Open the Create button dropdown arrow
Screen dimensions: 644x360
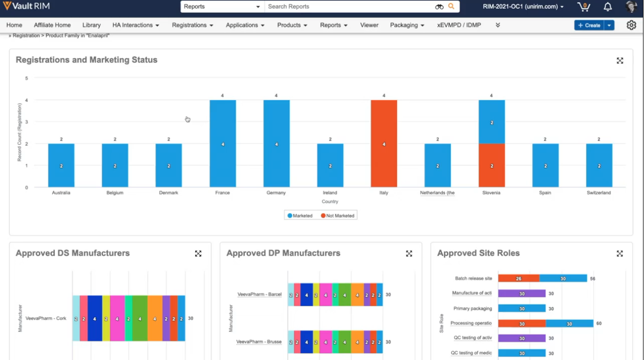(x=609, y=25)
